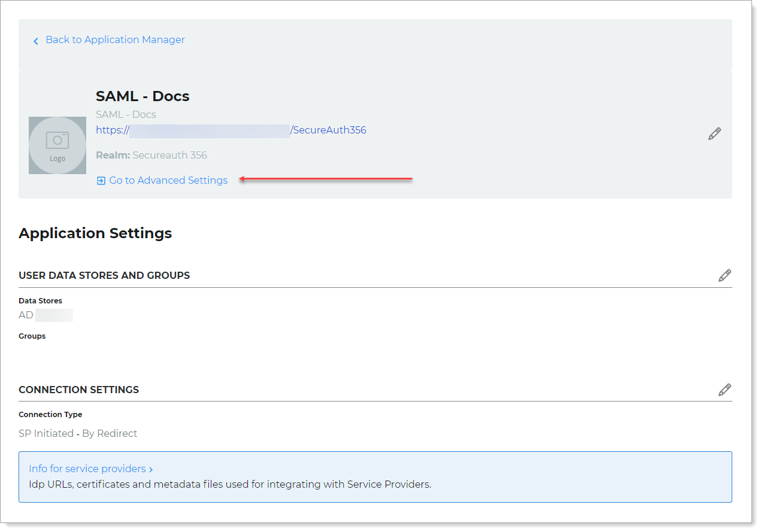Viewport: 761px width, 532px height.
Task: Open Back to Application Manager
Action: click(x=115, y=39)
